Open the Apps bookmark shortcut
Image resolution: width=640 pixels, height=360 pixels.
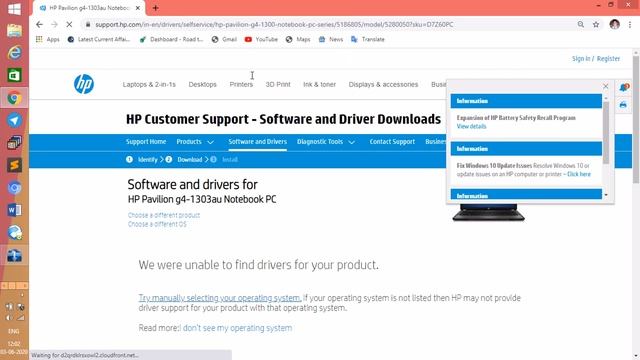click(48, 39)
